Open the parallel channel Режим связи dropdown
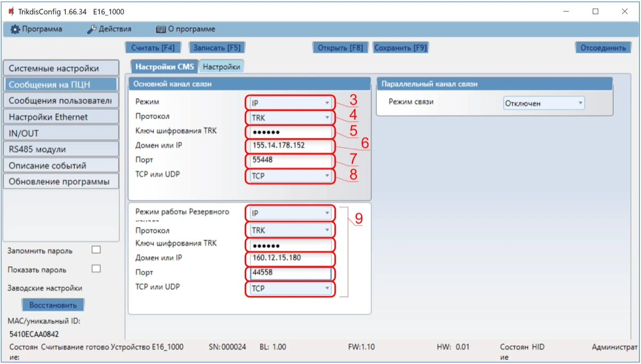This screenshot has width=641, height=364. 543,104
